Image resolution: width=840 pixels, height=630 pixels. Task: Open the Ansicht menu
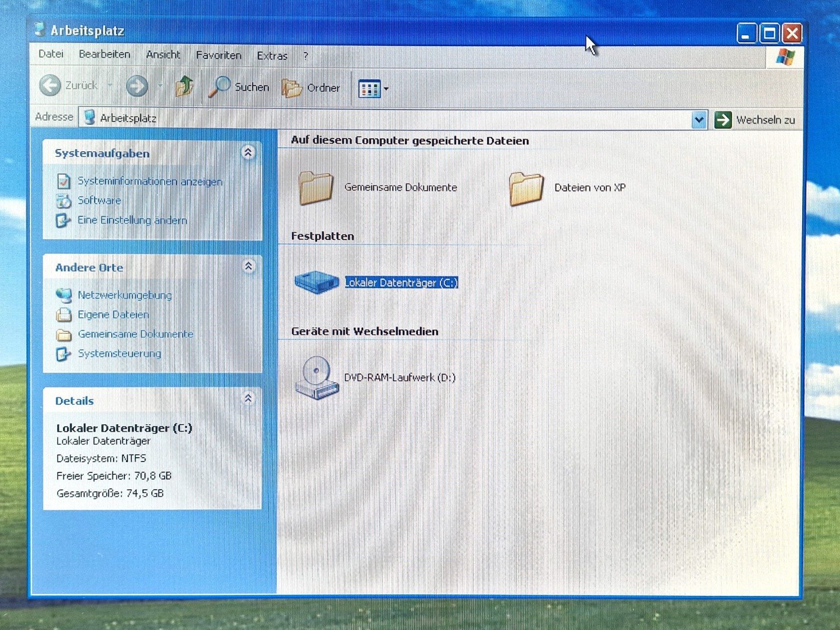[163, 55]
